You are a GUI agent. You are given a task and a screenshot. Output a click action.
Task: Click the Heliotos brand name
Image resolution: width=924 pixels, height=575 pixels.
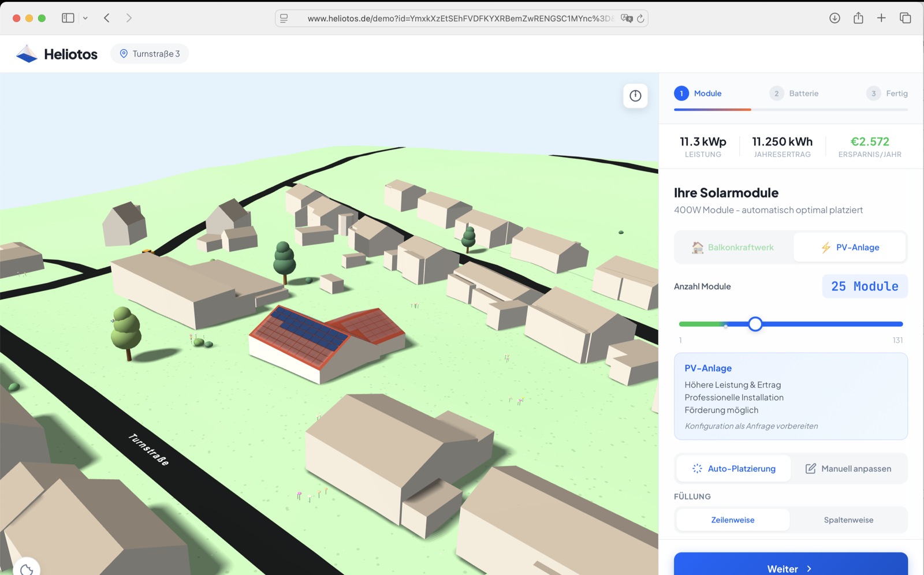(x=70, y=54)
